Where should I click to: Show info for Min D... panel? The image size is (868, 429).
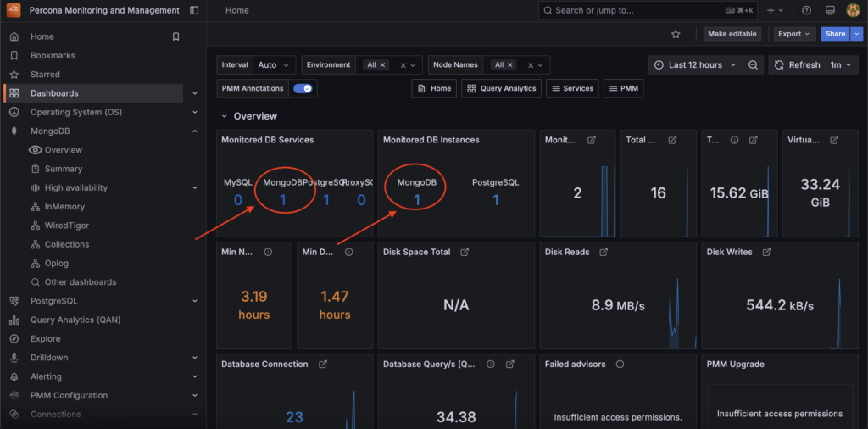coord(348,252)
